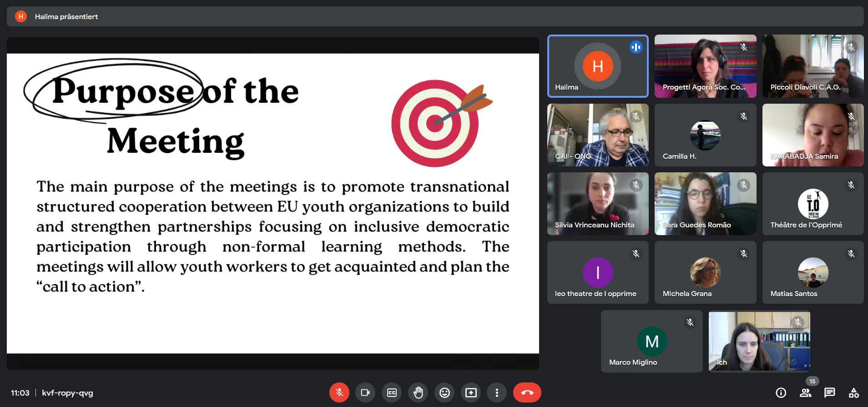Open the activities icon

854,392
